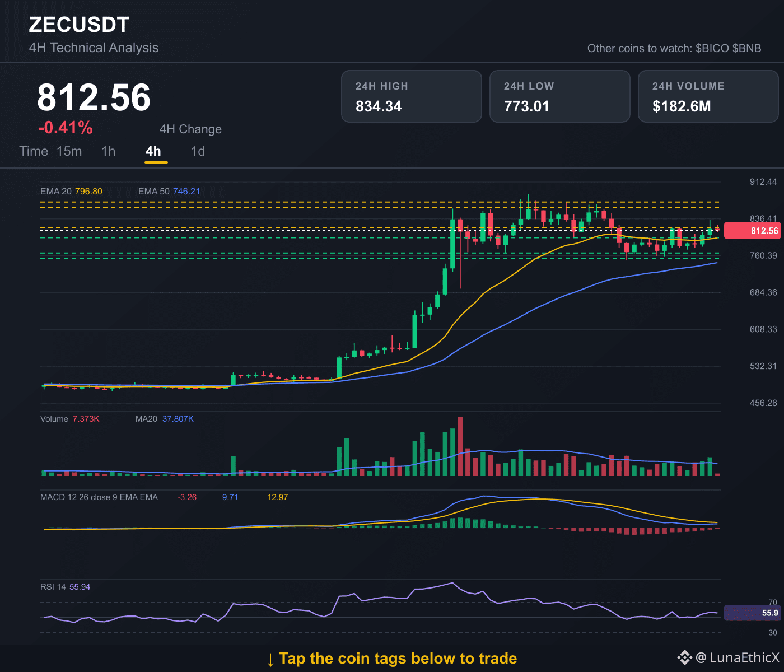
Task: Click the 24H HIGH card
Action: pos(412,96)
